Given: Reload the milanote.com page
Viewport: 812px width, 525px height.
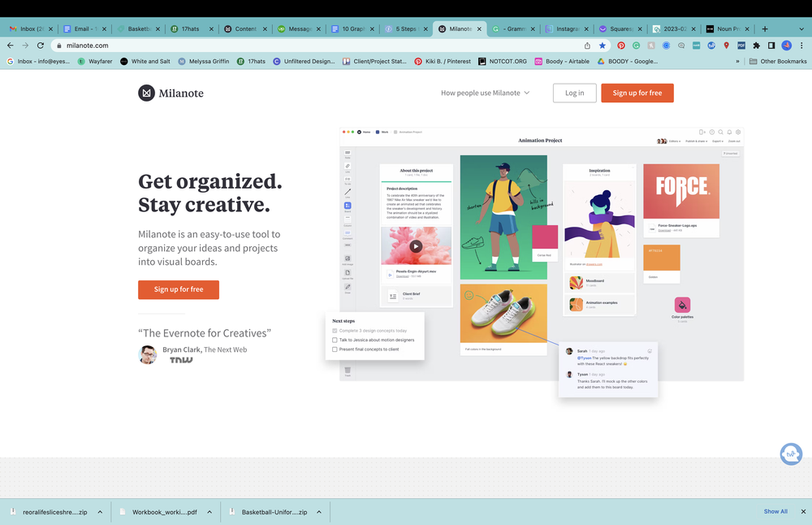Looking at the screenshot, I should pos(41,46).
